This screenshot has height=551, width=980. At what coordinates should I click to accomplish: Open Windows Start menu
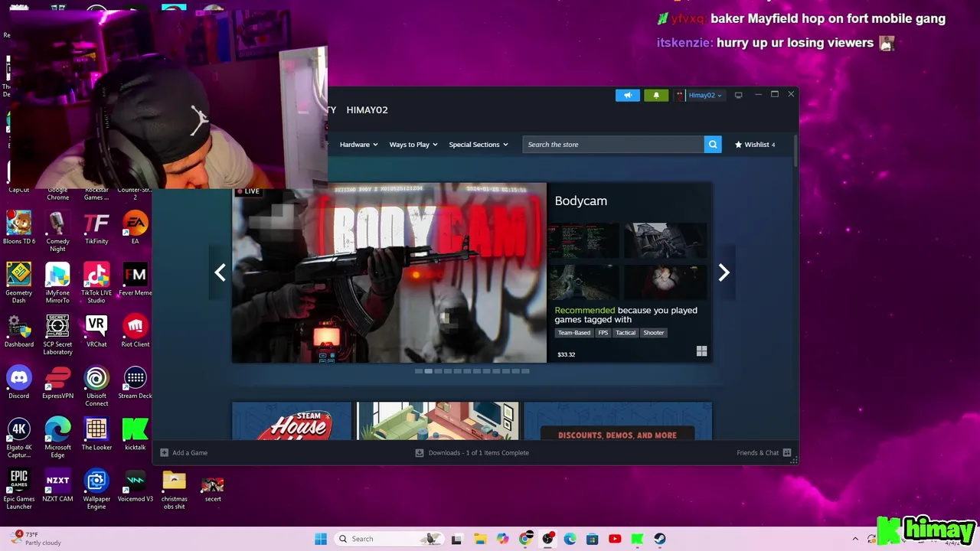[x=321, y=539]
